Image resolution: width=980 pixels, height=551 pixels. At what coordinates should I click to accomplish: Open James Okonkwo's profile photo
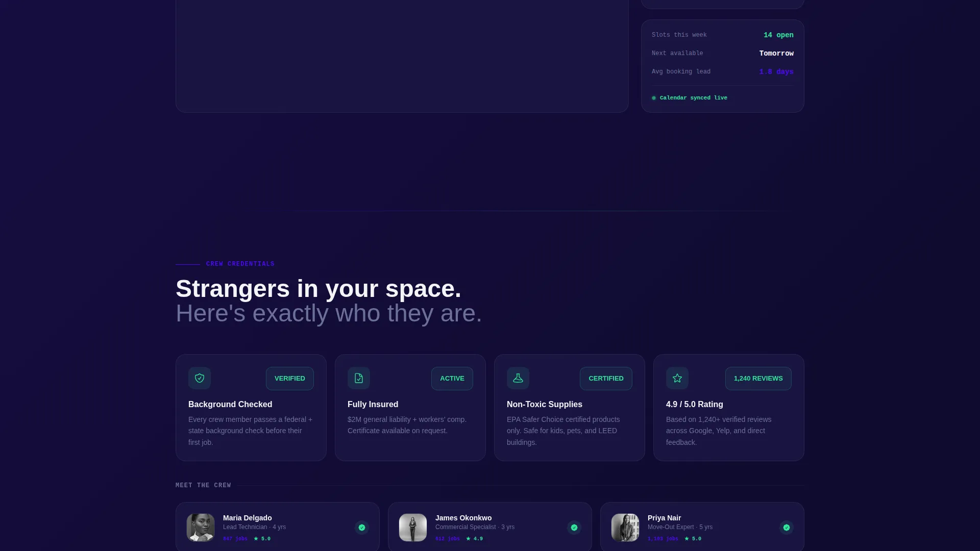click(413, 528)
